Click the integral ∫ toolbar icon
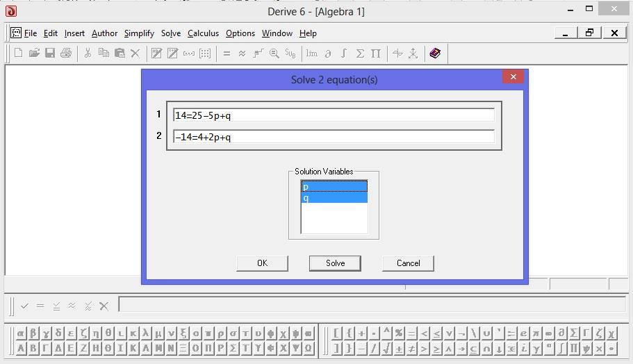Image resolution: width=633 pixels, height=364 pixels. [343, 53]
